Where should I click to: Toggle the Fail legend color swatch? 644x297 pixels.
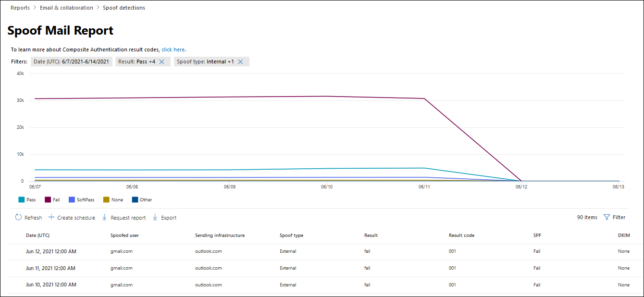tap(48, 199)
